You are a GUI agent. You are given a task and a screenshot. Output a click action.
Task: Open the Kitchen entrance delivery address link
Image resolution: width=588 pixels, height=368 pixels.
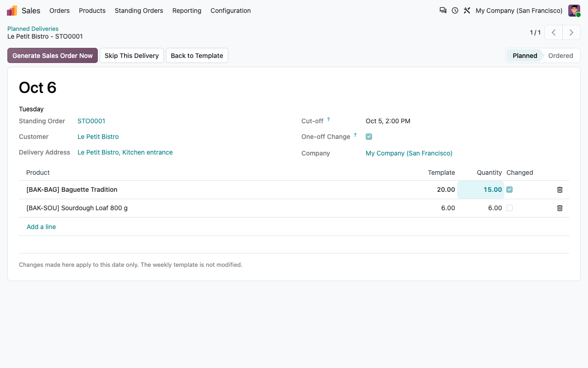125,152
